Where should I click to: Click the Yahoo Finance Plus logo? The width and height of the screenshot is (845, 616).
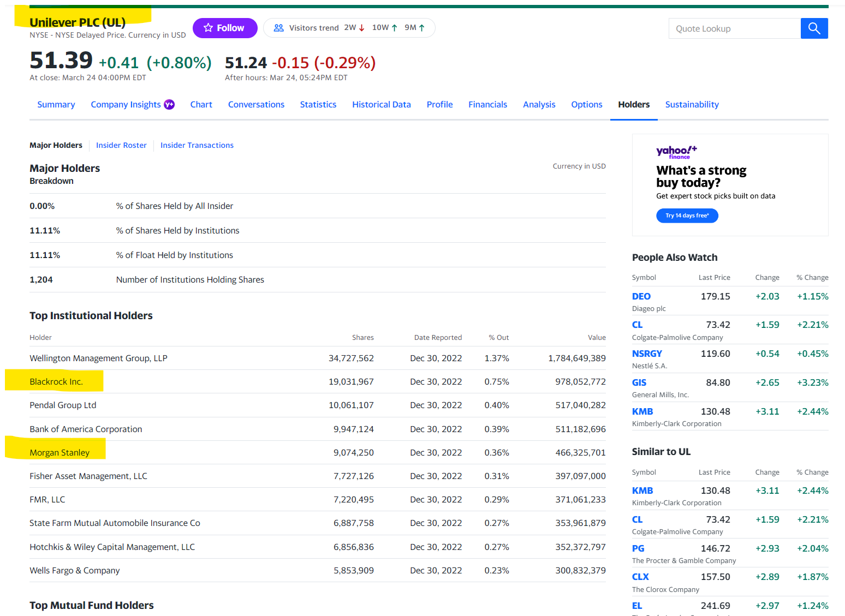coord(676,152)
